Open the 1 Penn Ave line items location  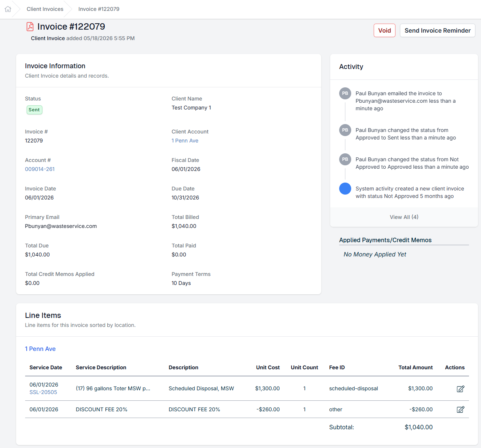40,349
